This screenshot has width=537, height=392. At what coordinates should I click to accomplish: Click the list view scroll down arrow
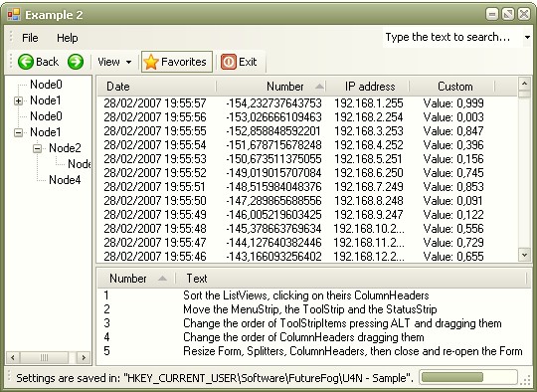[524, 255]
